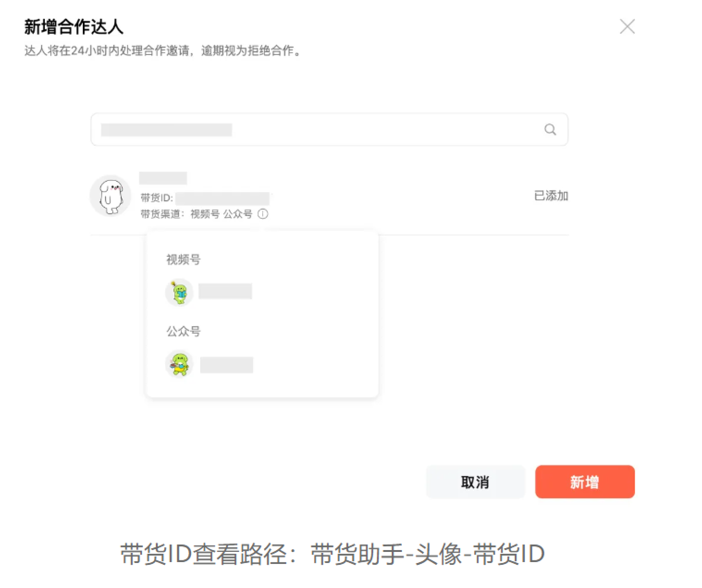Click the blurred talent name above 带货ID
Viewport: 702px width, 588px height.
coord(163,178)
